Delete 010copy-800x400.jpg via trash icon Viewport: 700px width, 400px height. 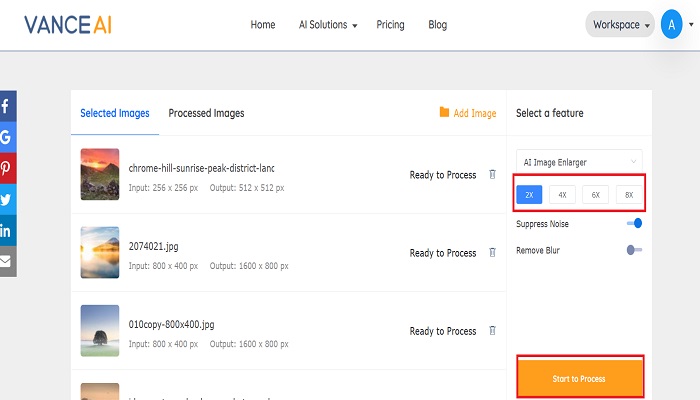[x=492, y=330]
